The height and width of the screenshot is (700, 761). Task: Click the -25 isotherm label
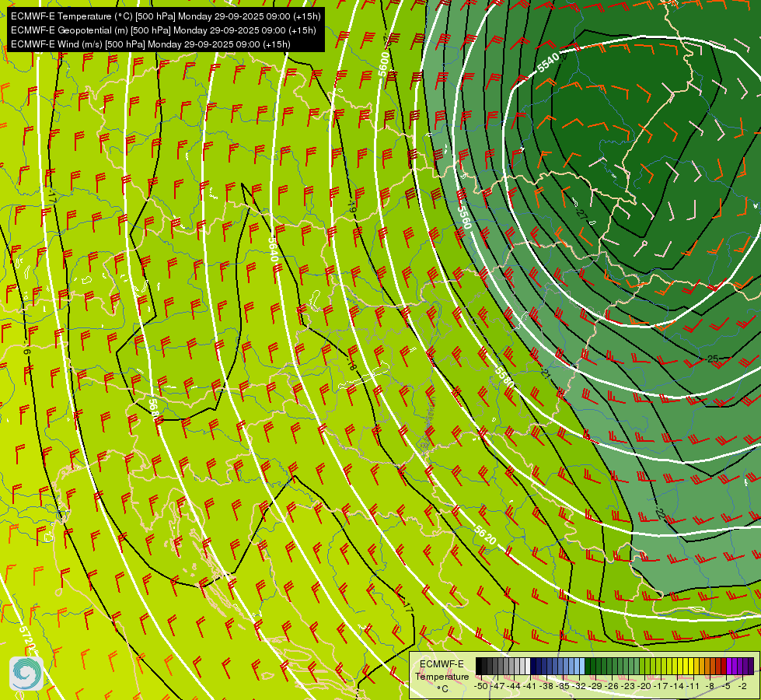712,359
